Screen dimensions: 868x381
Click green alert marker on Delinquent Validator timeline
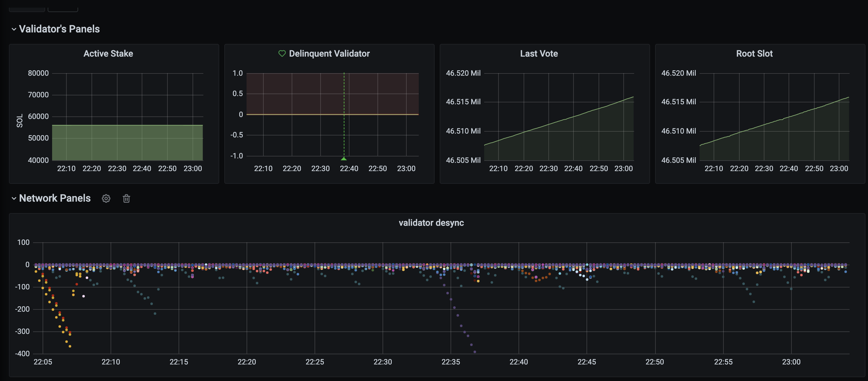tap(344, 158)
